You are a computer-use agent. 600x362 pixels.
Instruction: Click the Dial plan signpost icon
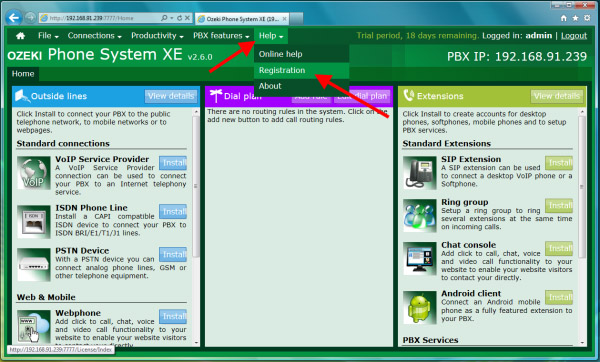pyautogui.click(x=216, y=96)
